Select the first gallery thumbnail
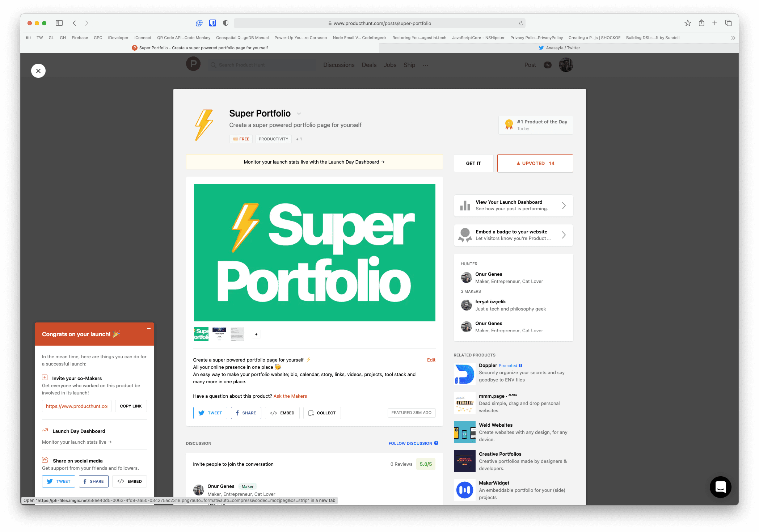The height and width of the screenshot is (532, 759). pyautogui.click(x=201, y=334)
